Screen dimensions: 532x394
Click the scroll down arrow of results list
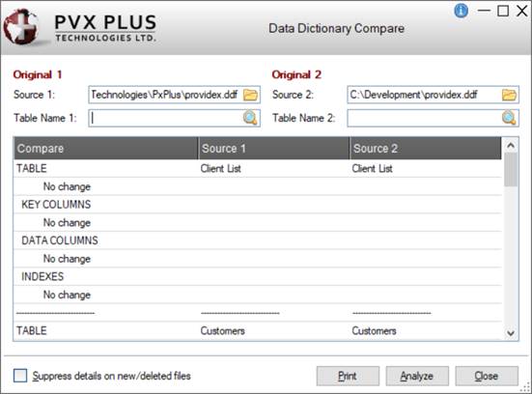pos(511,333)
